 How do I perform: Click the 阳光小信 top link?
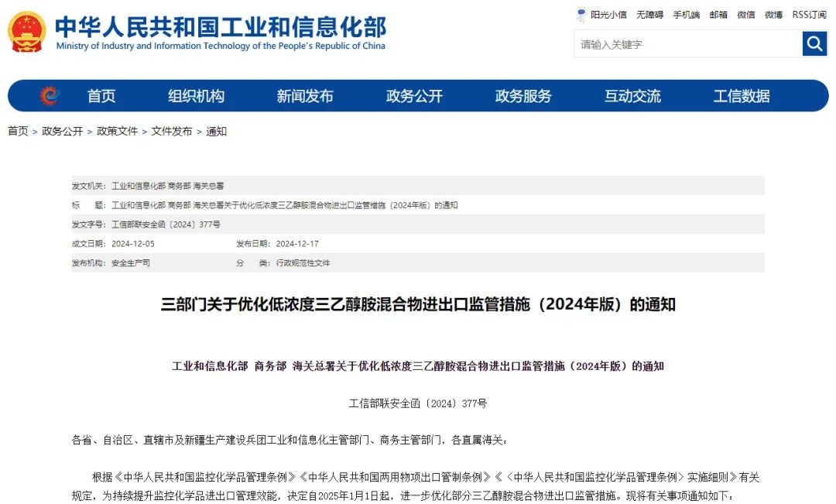pos(609,15)
